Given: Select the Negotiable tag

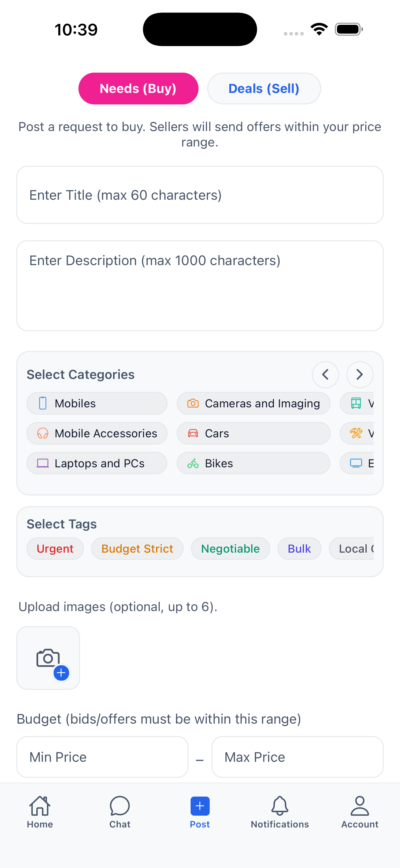Looking at the screenshot, I should 230,549.
